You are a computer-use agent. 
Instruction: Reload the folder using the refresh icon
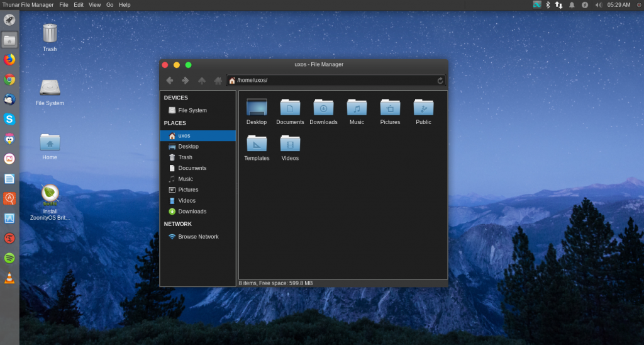coord(440,81)
